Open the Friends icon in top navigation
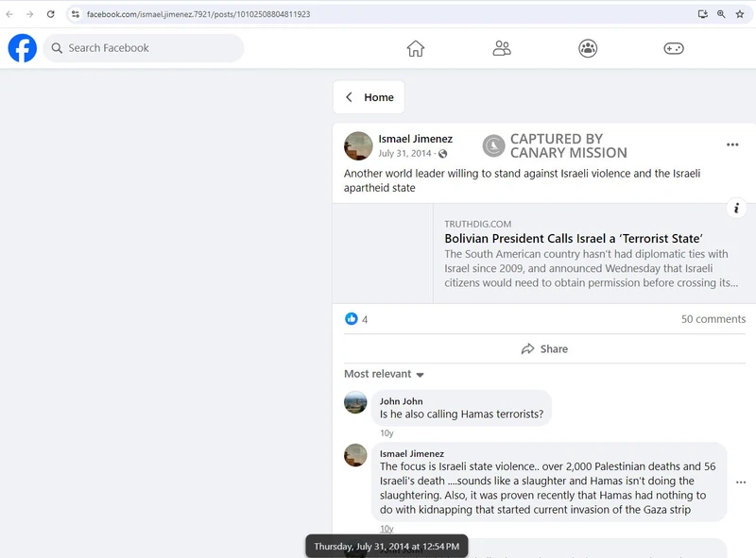Image resolution: width=756 pixels, height=558 pixels. [502, 48]
